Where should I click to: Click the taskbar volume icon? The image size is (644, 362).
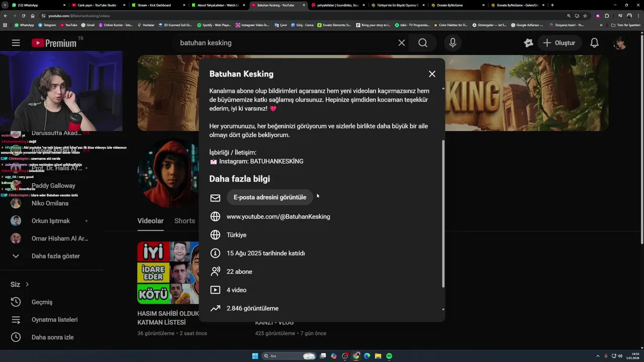pos(620,356)
